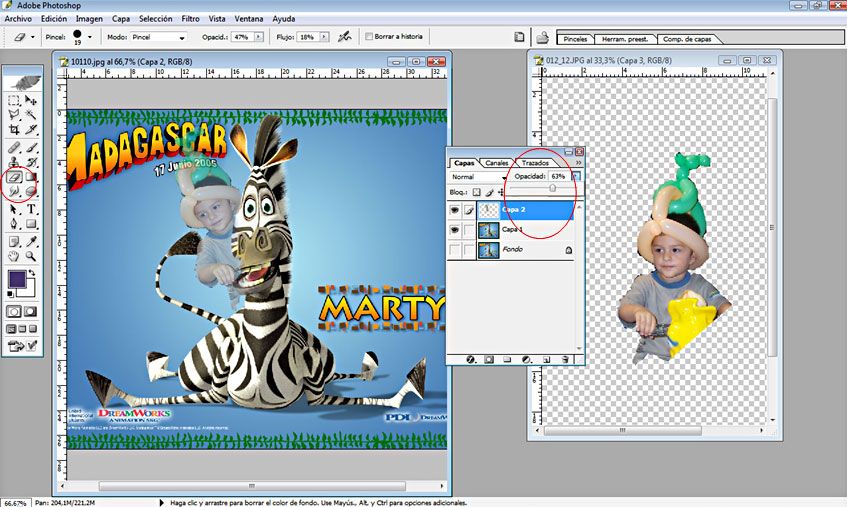
Task: Open the Comp. de capas tab
Action: [x=687, y=39]
